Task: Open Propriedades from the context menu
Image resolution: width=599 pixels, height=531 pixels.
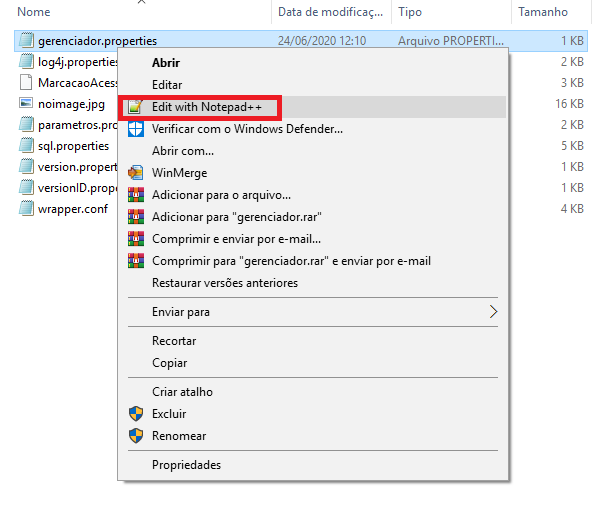Action: pos(186,465)
